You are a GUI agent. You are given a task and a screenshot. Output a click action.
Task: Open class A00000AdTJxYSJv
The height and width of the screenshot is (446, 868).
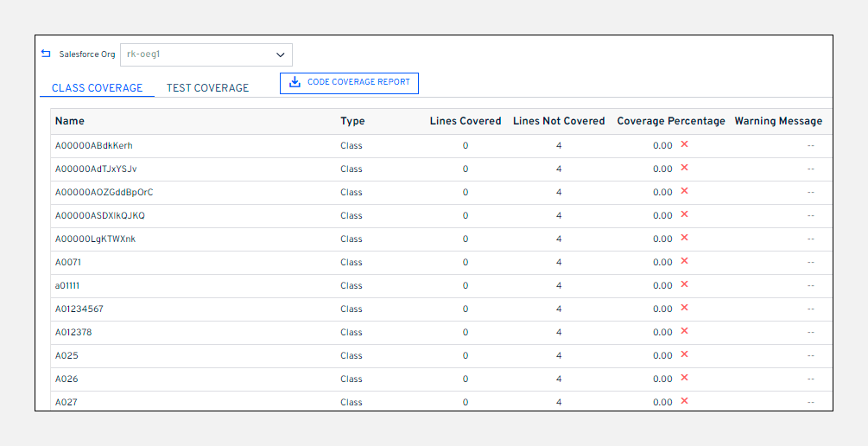pyautogui.click(x=96, y=169)
